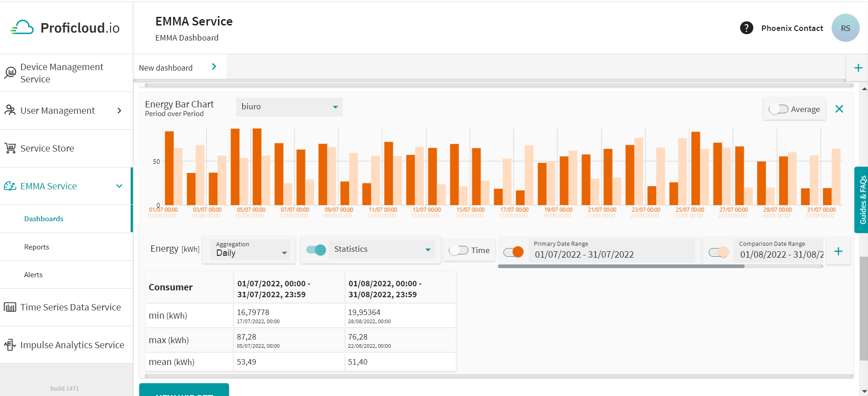Open the New dashboard tab arrow
The height and width of the screenshot is (396, 868).
214,67
